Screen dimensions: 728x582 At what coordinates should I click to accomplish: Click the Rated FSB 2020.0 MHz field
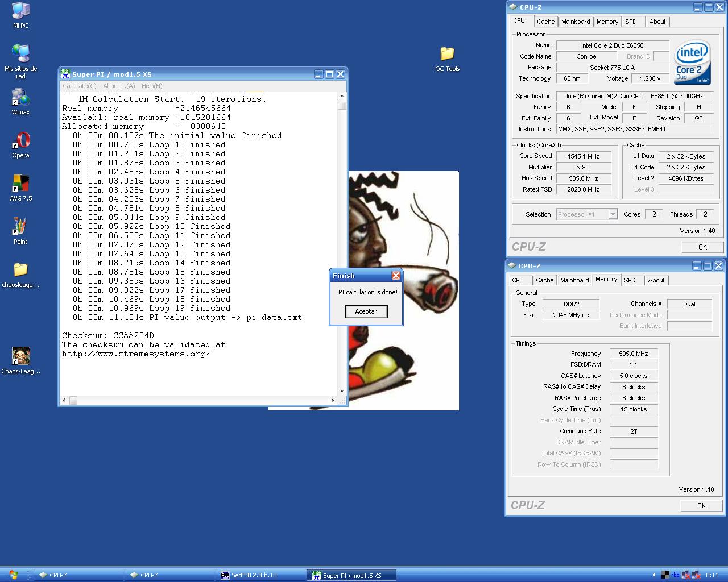[x=584, y=190]
